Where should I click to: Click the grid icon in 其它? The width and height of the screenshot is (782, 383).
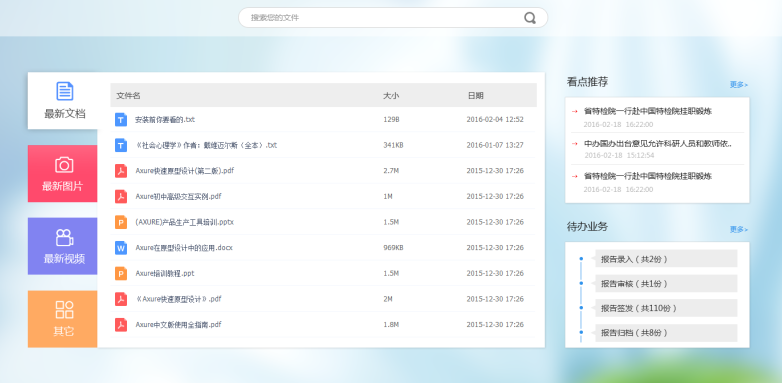click(x=64, y=310)
